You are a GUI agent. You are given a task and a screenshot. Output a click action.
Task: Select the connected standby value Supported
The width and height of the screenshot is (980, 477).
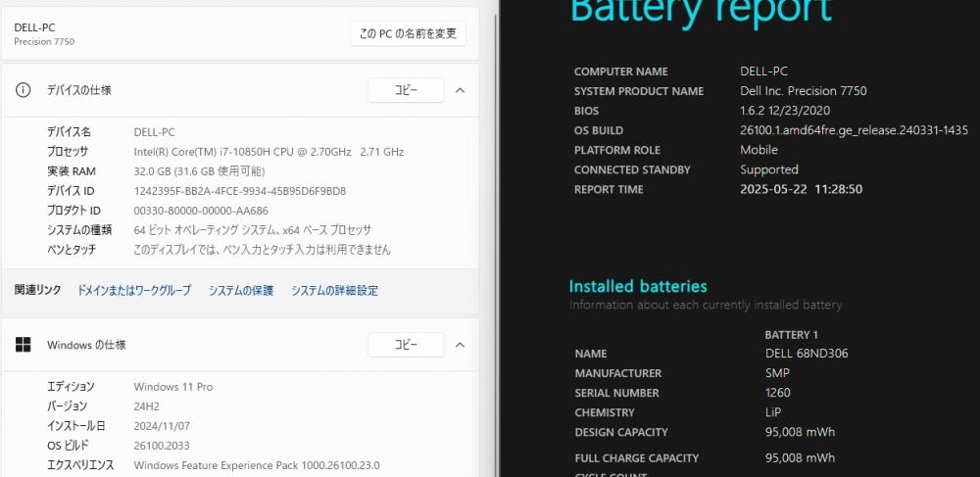pos(768,169)
